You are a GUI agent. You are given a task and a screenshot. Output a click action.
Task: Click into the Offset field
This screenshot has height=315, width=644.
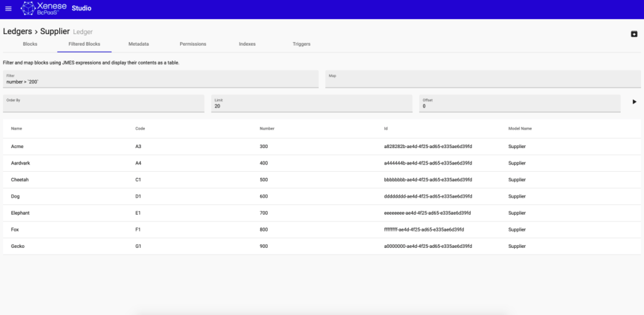tap(520, 104)
